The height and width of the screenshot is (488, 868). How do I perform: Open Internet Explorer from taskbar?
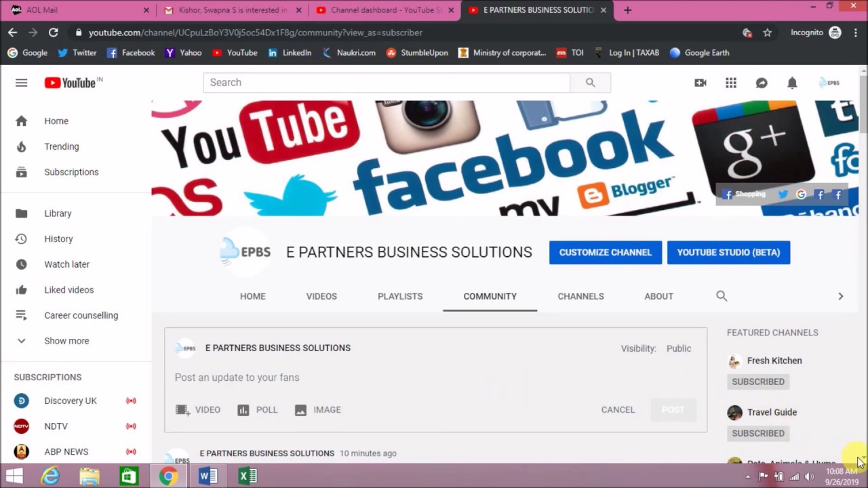pyautogui.click(x=50, y=476)
